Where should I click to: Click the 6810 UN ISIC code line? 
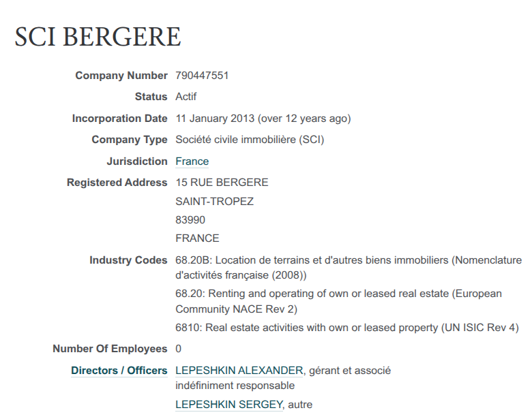[x=346, y=328]
